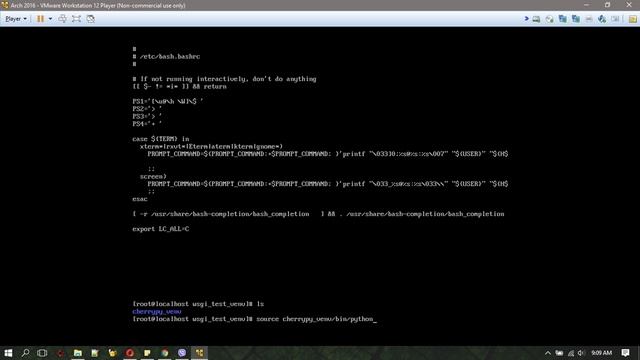Minimize the VMware Player window

coord(587,5)
